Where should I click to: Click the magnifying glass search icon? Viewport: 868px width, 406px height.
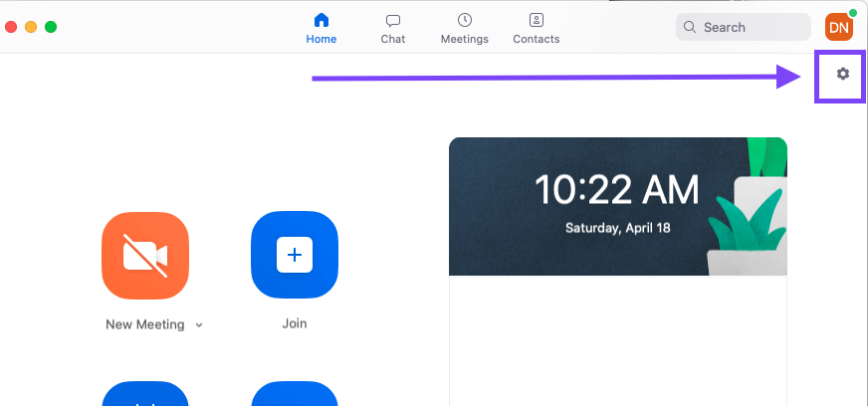pyautogui.click(x=690, y=27)
